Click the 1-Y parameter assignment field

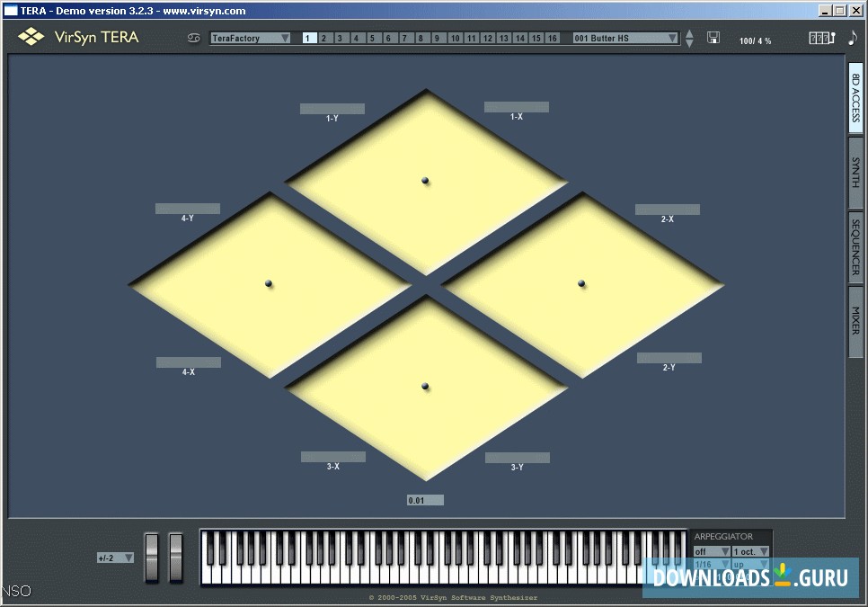tap(332, 109)
